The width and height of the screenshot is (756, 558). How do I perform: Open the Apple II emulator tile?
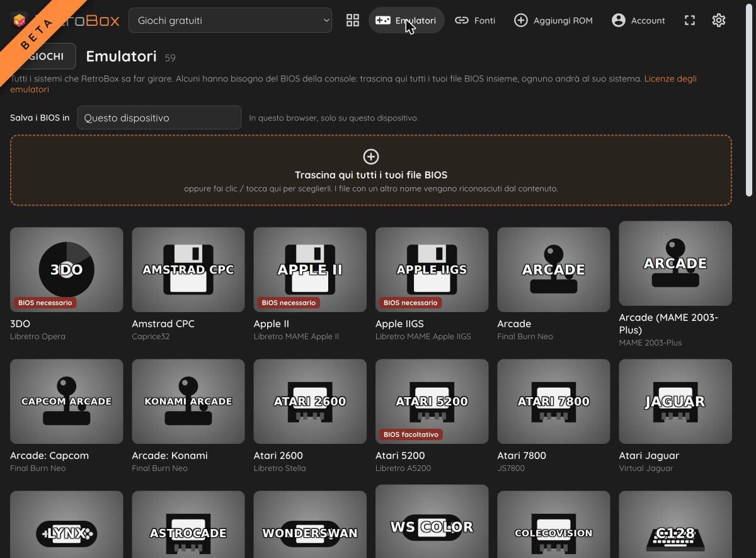point(310,270)
